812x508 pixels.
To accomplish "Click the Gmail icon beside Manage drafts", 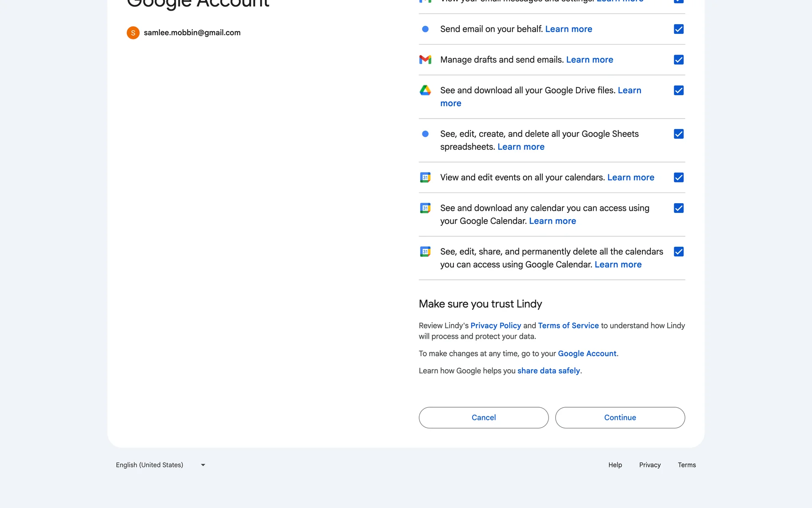I will (425, 60).
